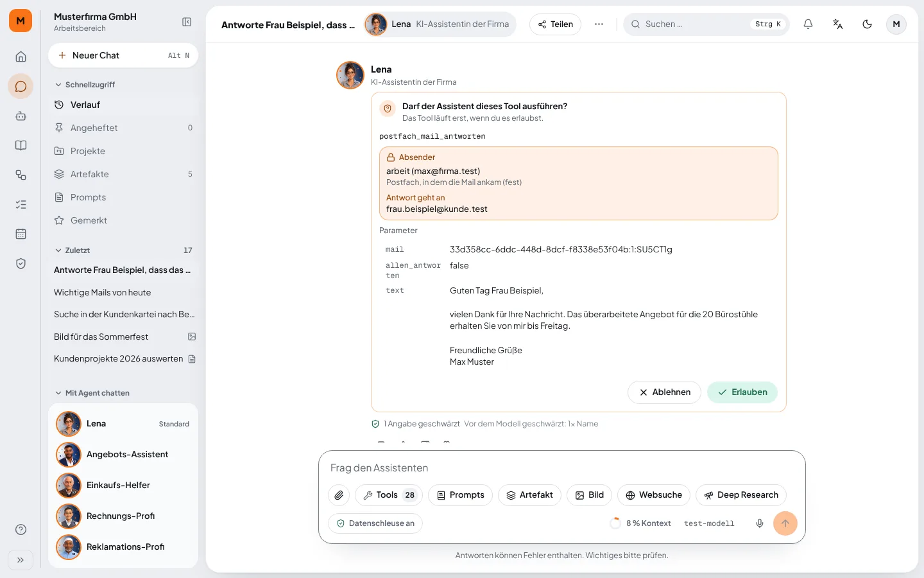Click the Teilen share button

(x=556, y=24)
